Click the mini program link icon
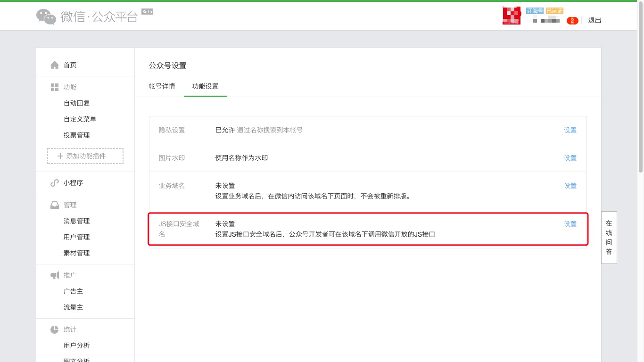The width and height of the screenshot is (644, 362). (x=55, y=183)
